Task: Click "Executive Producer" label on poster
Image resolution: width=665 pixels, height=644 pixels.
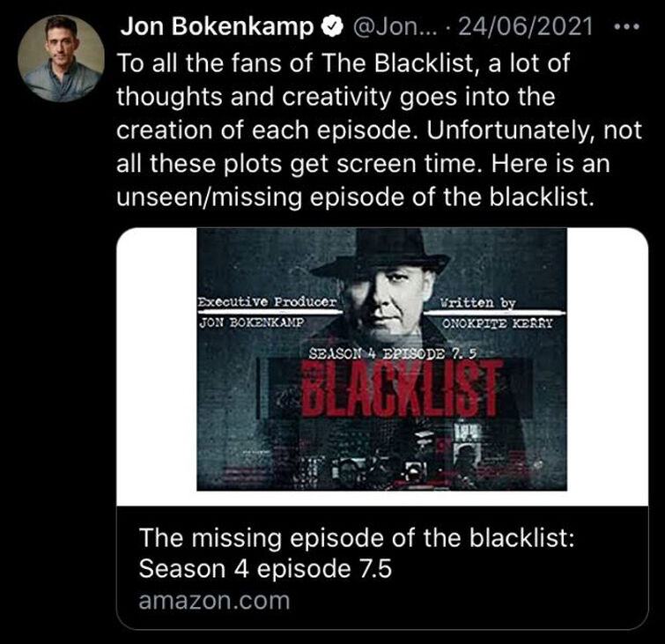Action: (268, 301)
